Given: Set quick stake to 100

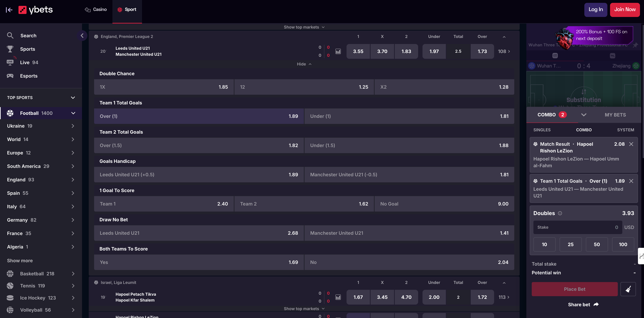Looking at the screenshot, I should [623, 245].
